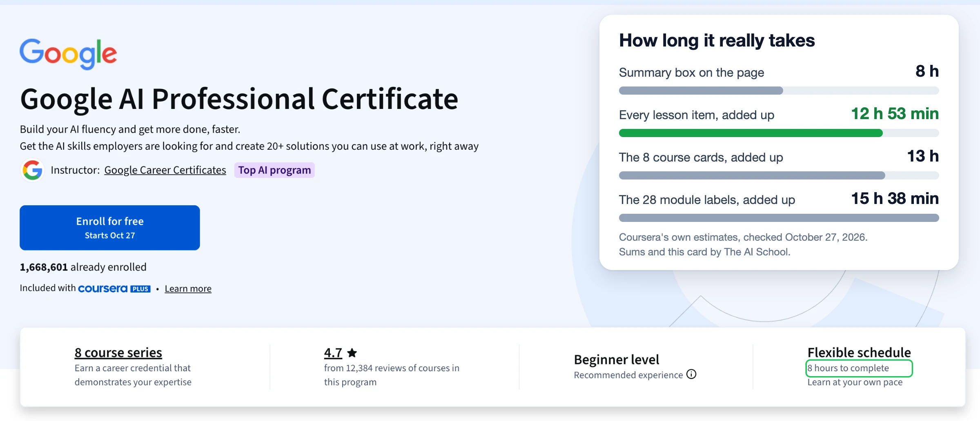Click 'Get the AI skills employers' sentence

(x=249, y=146)
